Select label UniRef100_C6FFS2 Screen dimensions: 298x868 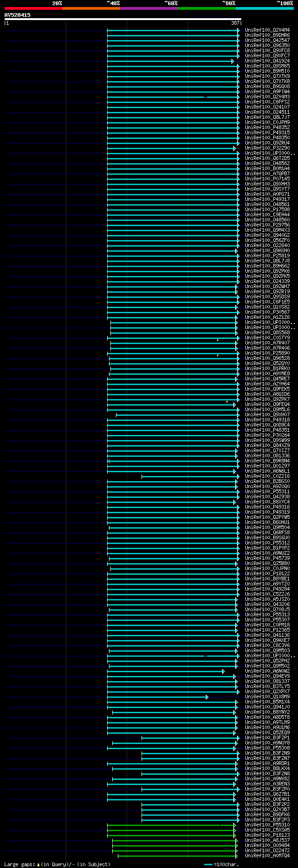tap(267, 102)
